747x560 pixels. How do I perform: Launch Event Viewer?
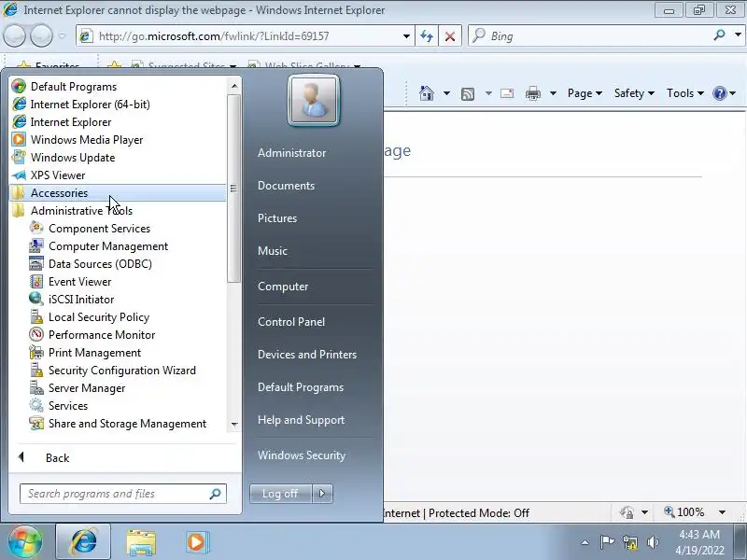pyautogui.click(x=118, y=282)
